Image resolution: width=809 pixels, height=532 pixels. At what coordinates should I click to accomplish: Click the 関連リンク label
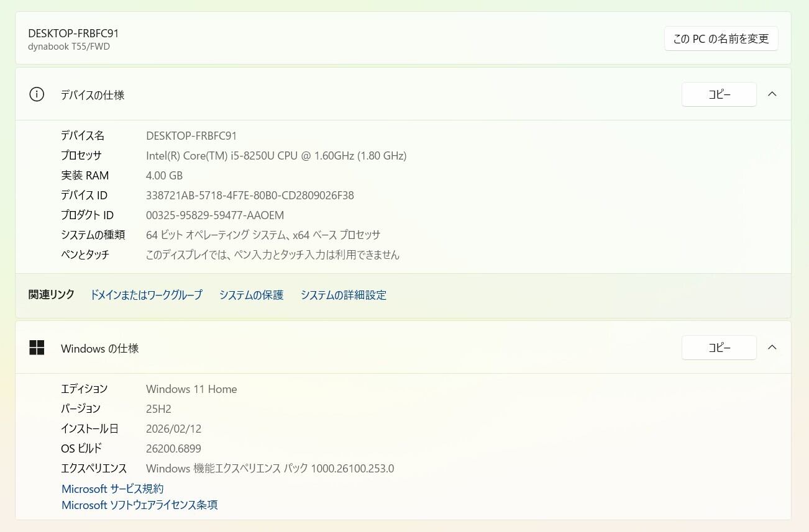click(51, 294)
